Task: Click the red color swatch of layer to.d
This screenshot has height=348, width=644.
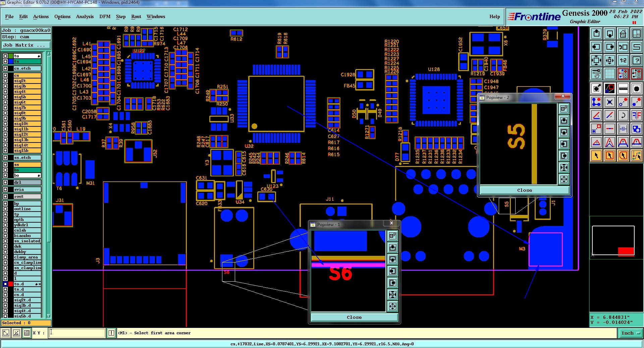Action: (x=11, y=284)
